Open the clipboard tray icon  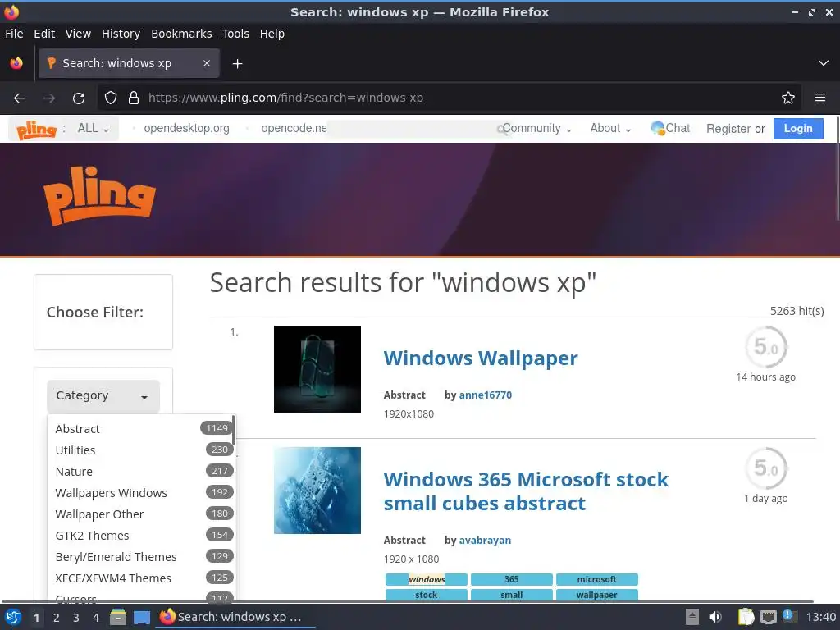click(x=746, y=617)
